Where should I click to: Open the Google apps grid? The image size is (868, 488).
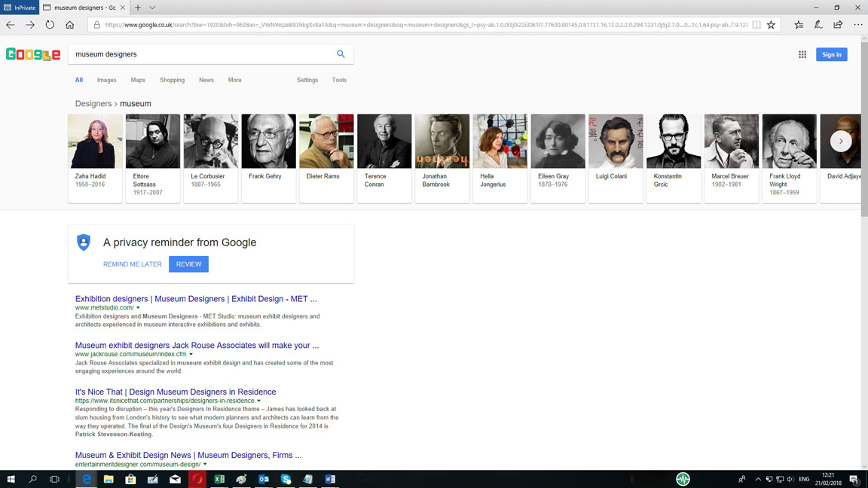pyautogui.click(x=802, y=54)
